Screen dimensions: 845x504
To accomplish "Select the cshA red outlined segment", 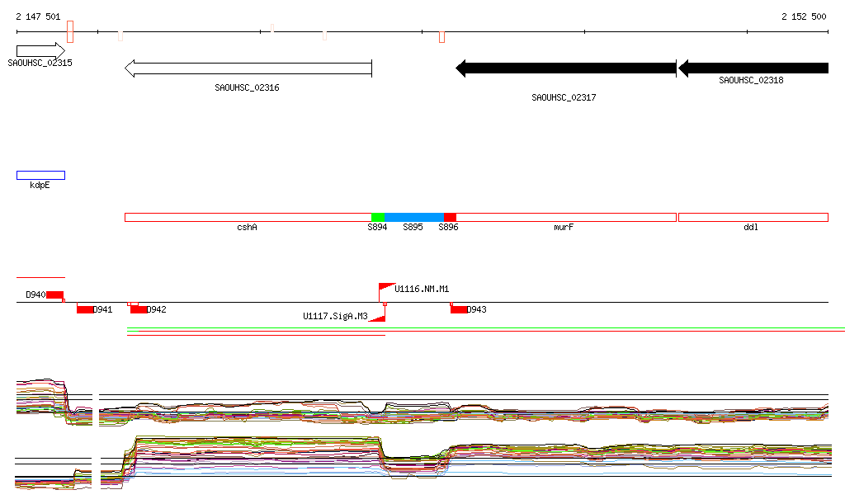I will (x=248, y=218).
